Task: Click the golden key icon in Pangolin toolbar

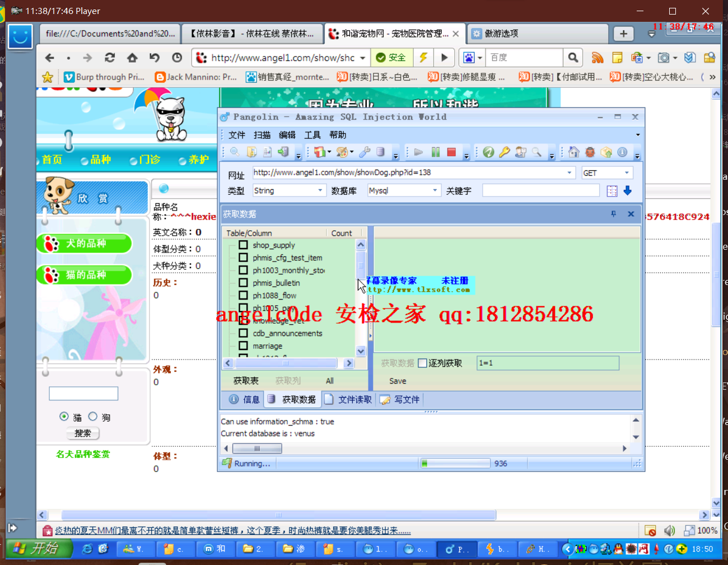Action: tap(505, 152)
